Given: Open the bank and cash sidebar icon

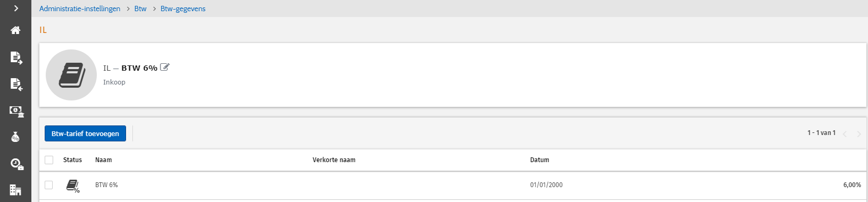Looking at the screenshot, I should [16, 111].
